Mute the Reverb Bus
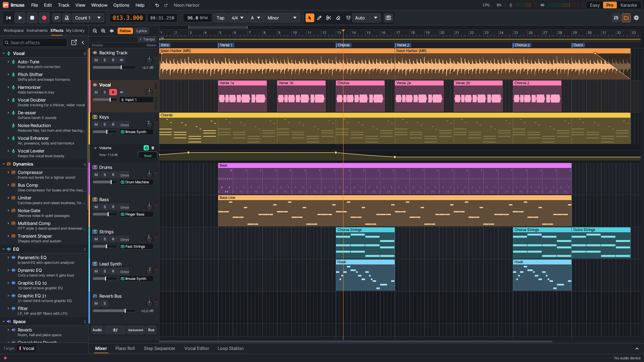 click(96, 304)
